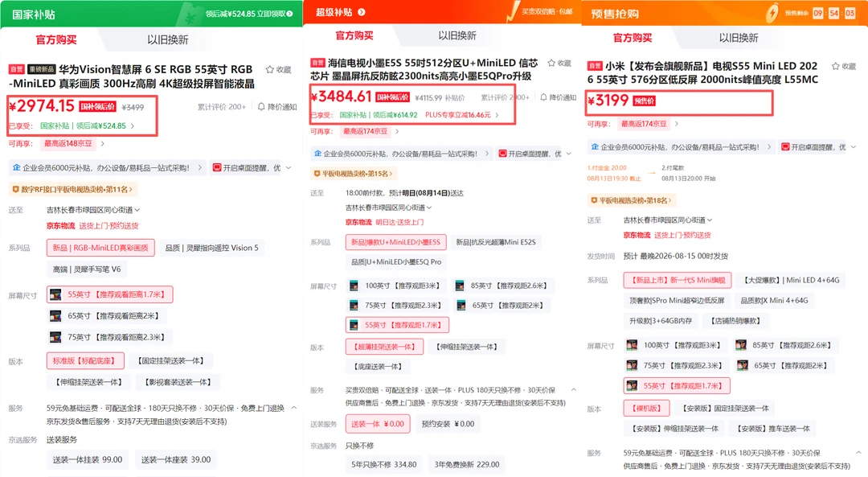This screenshot has height=477, width=868.
Task: Click the price-drop bell on the Huawei listing
Action: (x=261, y=106)
